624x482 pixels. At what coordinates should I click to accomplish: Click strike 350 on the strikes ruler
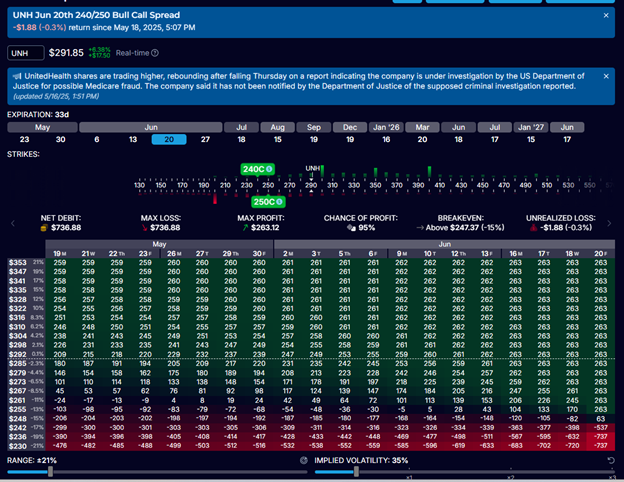(375, 185)
